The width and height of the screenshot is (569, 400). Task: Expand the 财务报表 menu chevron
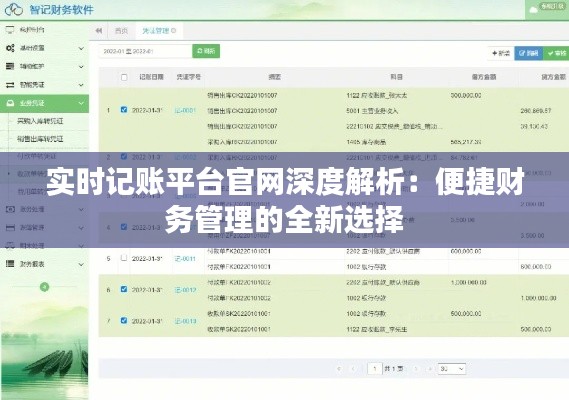click(81, 264)
